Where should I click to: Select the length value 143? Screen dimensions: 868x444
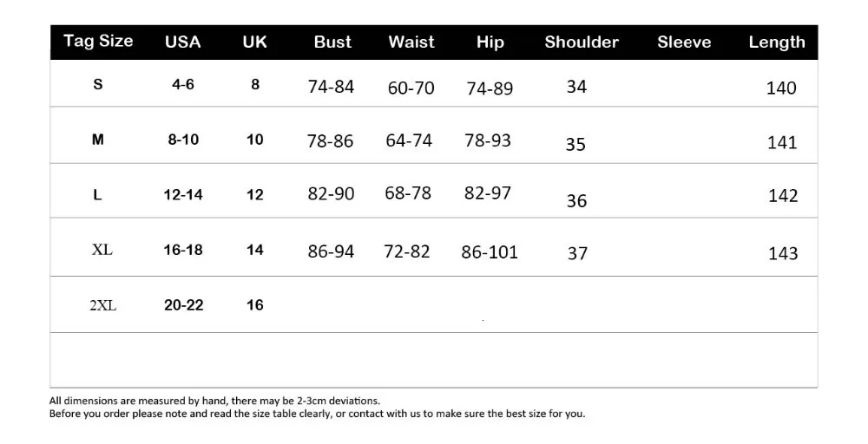[783, 253]
